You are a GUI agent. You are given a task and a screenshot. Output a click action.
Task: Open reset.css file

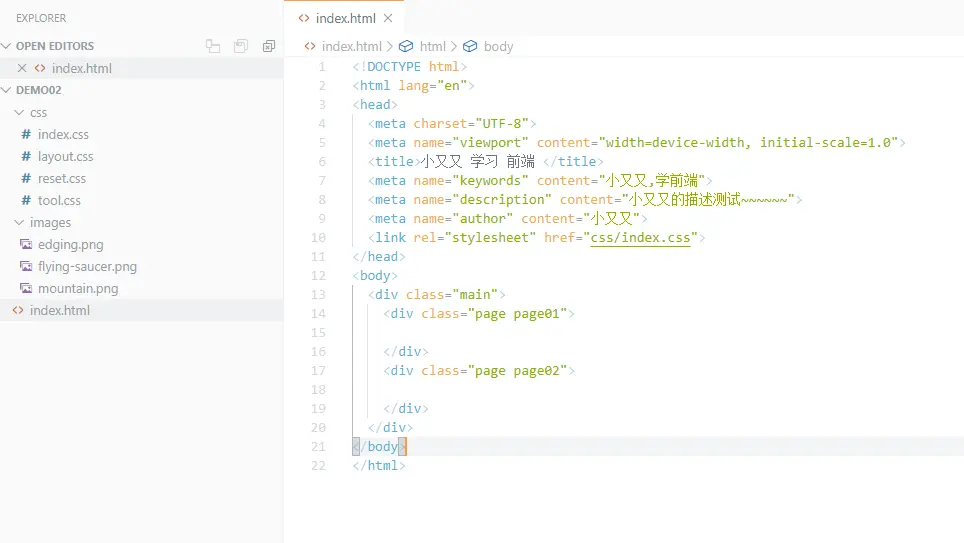point(61,179)
